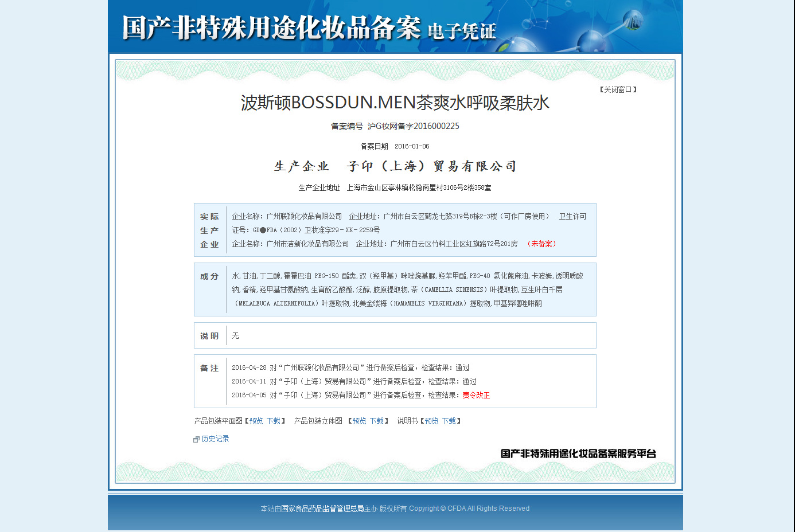This screenshot has height=532, width=795.
Task: Click the 国产非特殊用途化妆品备案服务平台 footer text
Action: (578, 453)
